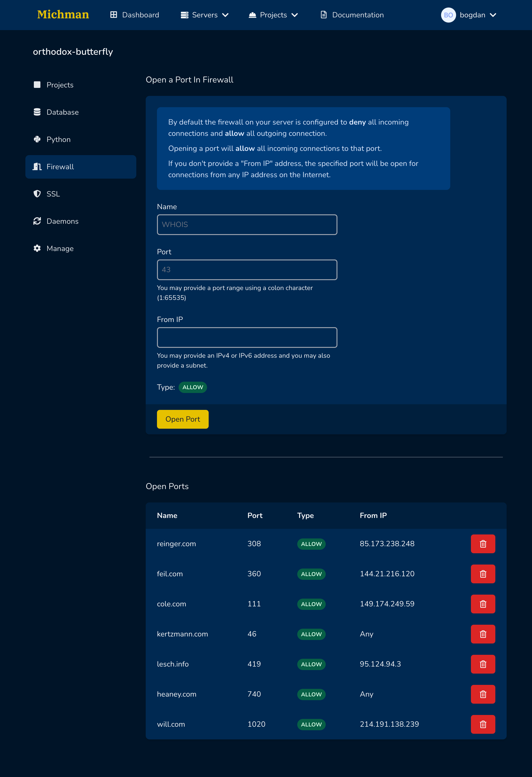Delete the reinger.com firewall rule

click(483, 544)
